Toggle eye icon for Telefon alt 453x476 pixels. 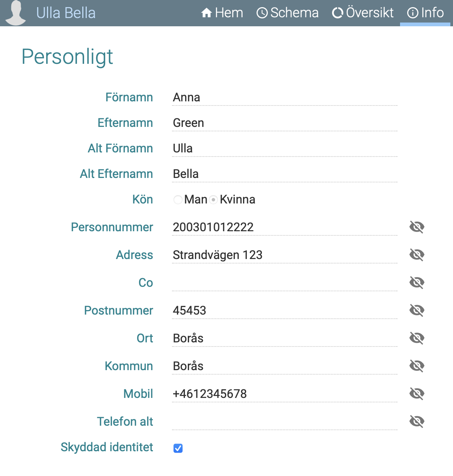[417, 422]
